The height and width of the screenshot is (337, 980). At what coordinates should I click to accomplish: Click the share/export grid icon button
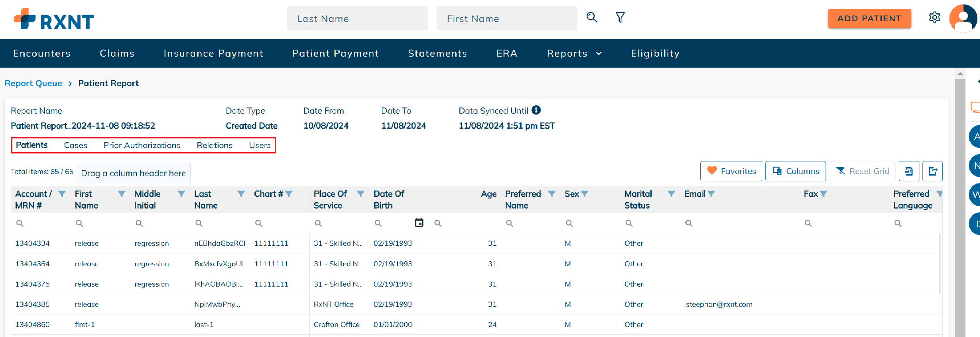[x=933, y=171]
